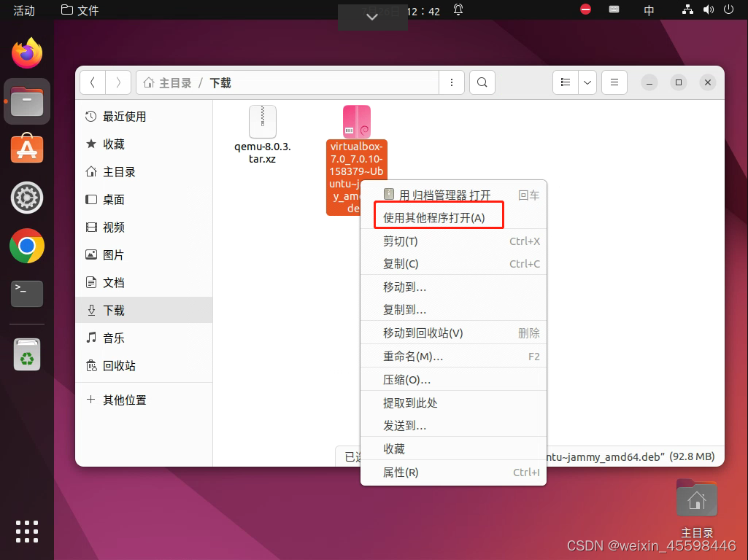Click red do-not-disturb tray icon
The height and width of the screenshot is (560, 748).
click(x=585, y=9)
